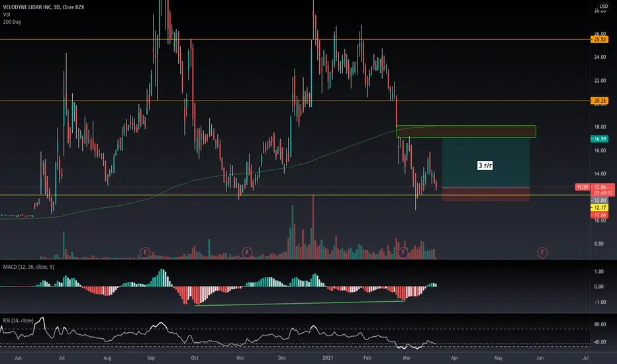The height and width of the screenshot is (364, 617).
Task: Click the Dec label on time axis
Action: [x=282, y=357]
